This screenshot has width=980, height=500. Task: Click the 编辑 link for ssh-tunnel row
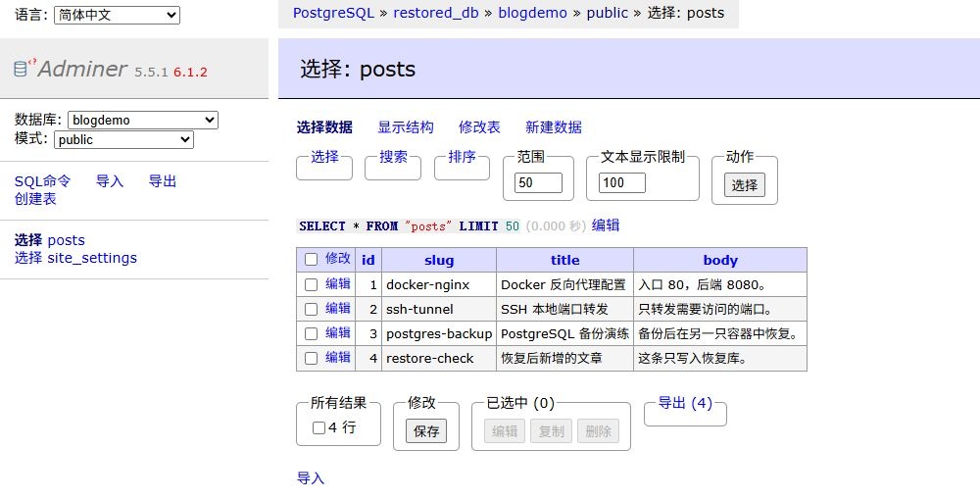click(x=338, y=308)
